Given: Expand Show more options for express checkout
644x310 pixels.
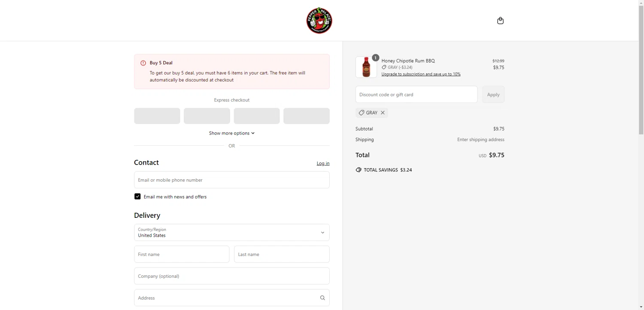Looking at the screenshot, I should (232, 133).
